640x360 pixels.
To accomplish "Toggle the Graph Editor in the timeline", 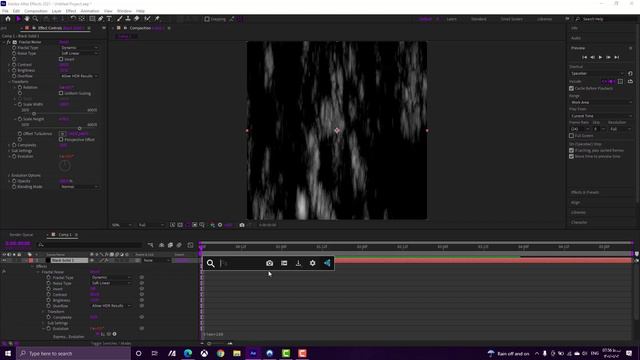I will 190,245.
